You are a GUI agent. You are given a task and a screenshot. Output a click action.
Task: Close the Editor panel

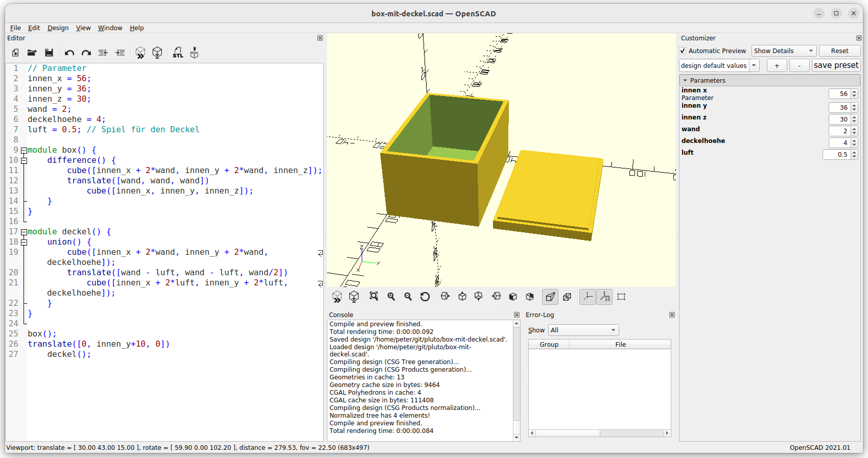320,38
